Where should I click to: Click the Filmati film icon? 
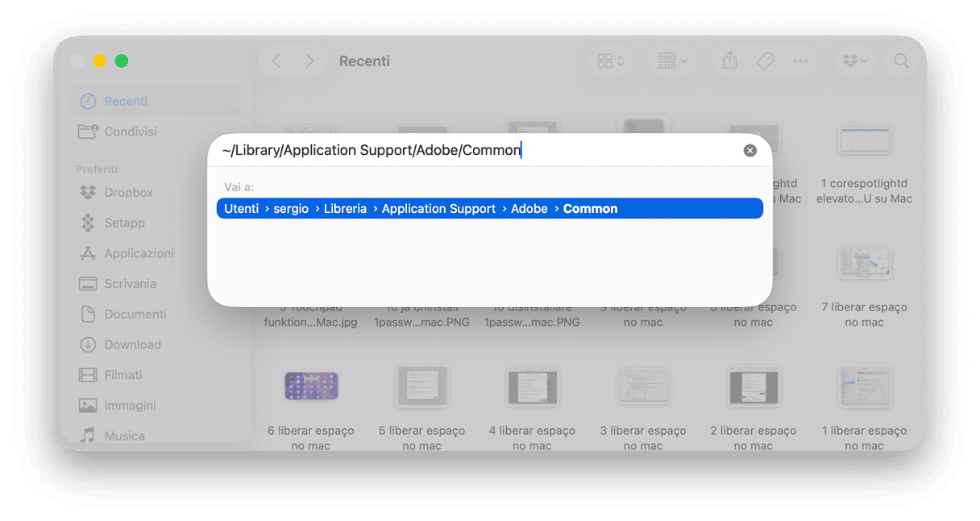88,375
